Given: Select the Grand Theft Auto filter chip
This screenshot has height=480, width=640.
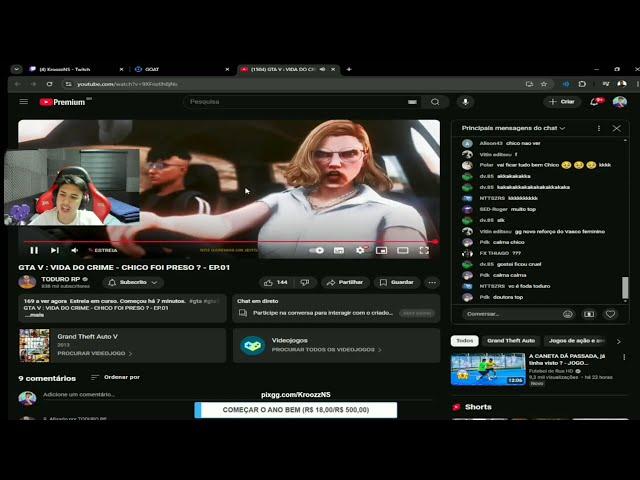Looking at the screenshot, I should coord(511,341).
